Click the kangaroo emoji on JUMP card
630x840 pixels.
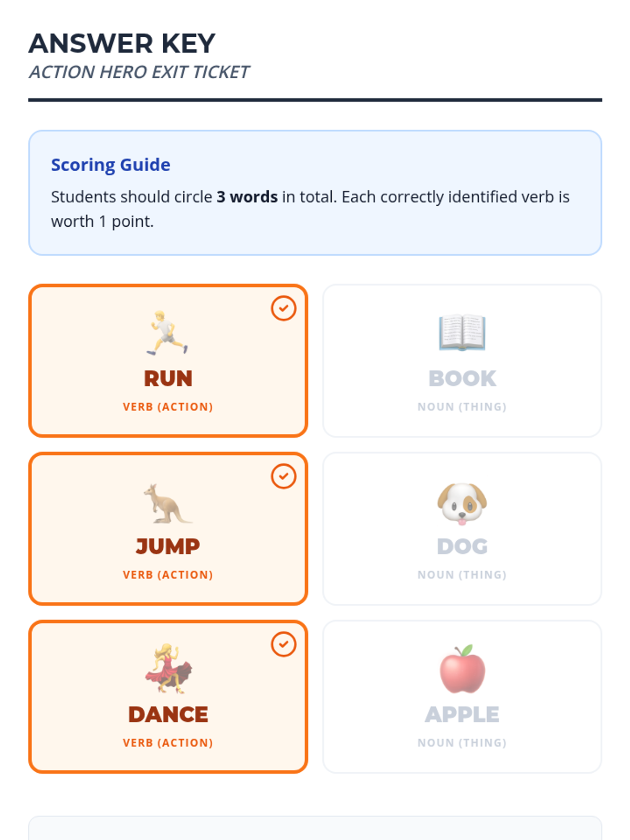pos(167,503)
